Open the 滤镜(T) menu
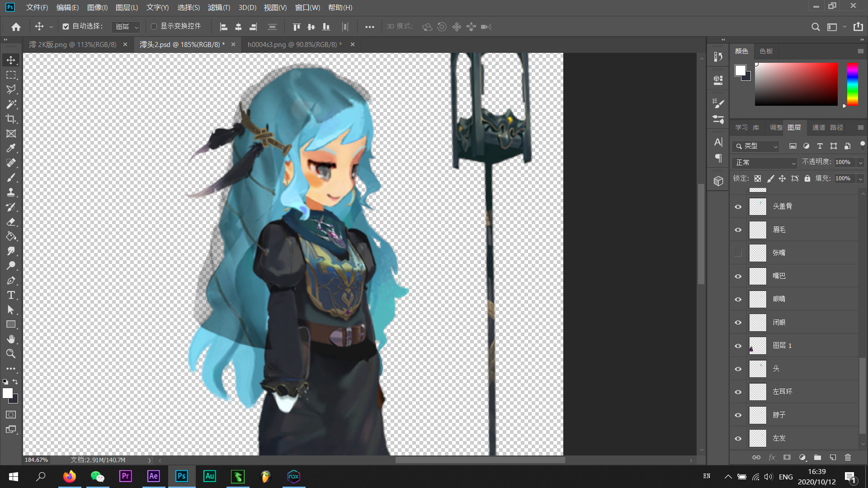The image size is (868, 488). click(219, 7)
